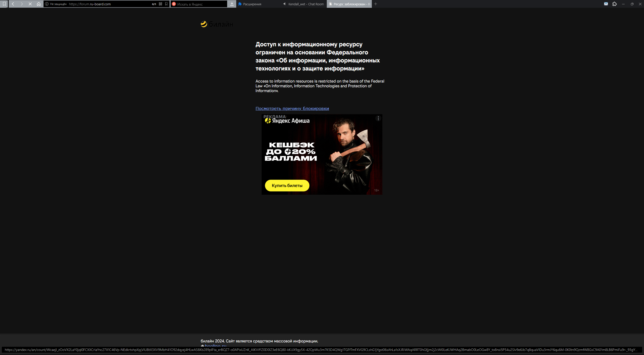The width and height of the screenshot is (644, 355).
Task: Show QR code for this page
Action: [x=160, y=4]
